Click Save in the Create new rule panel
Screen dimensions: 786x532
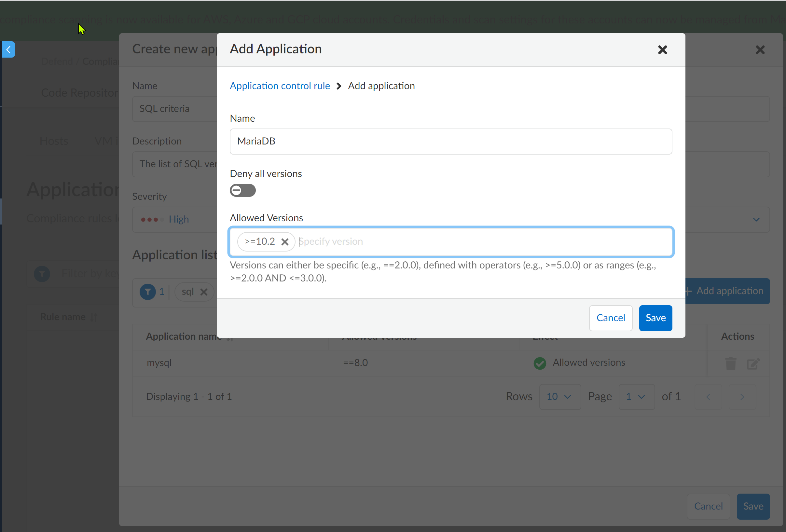[753, 506]
